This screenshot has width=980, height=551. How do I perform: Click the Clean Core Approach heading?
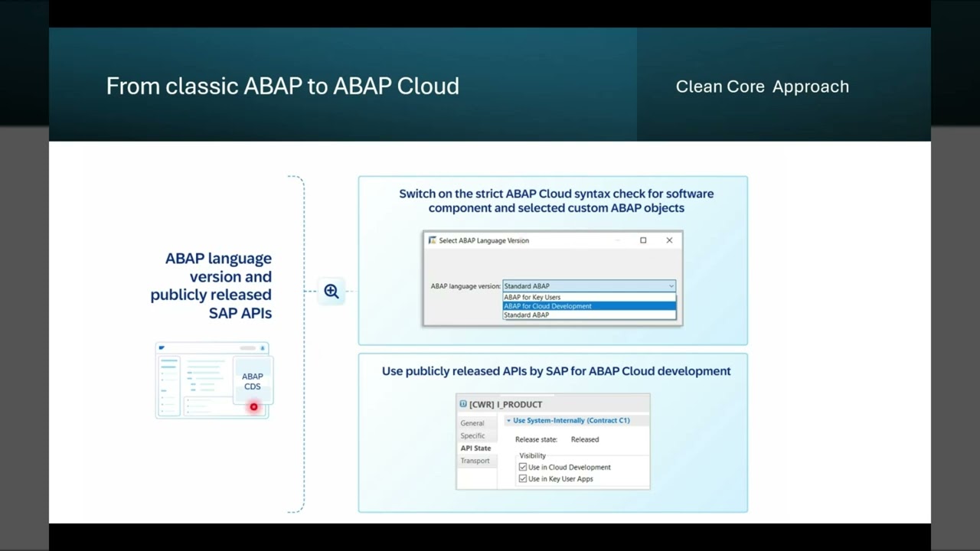763,86
